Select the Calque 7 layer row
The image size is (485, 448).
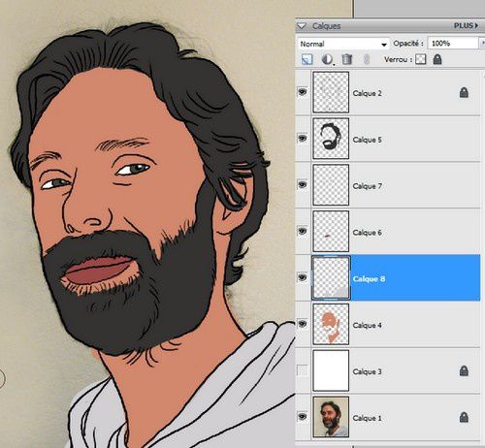(388, 185)
